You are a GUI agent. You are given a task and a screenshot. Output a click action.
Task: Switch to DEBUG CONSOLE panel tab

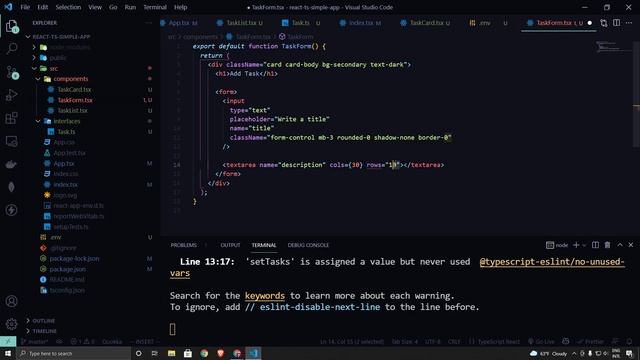308,245
